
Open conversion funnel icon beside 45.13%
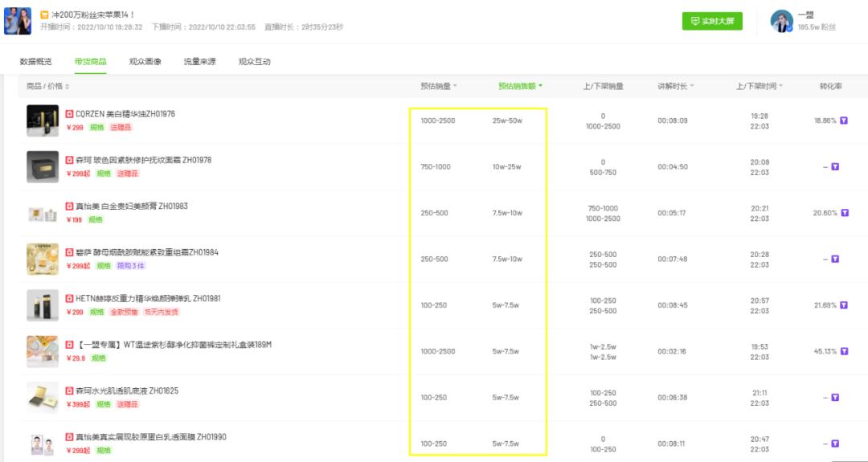844,351
